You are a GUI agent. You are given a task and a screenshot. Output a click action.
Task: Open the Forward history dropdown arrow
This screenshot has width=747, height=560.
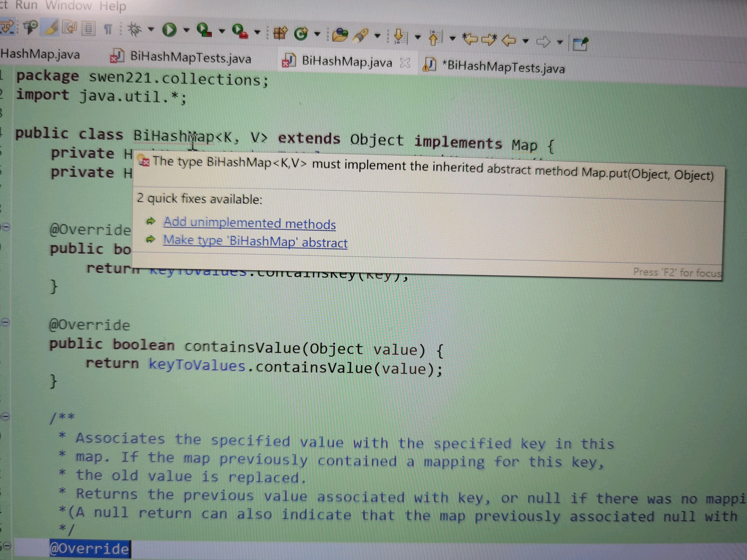point(560,42)
